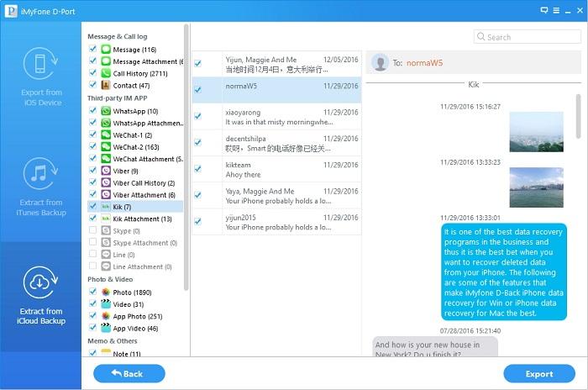Click the WhatsApp (10) icon
Screen dimensions: 588x390
click(x=106, y=111)
